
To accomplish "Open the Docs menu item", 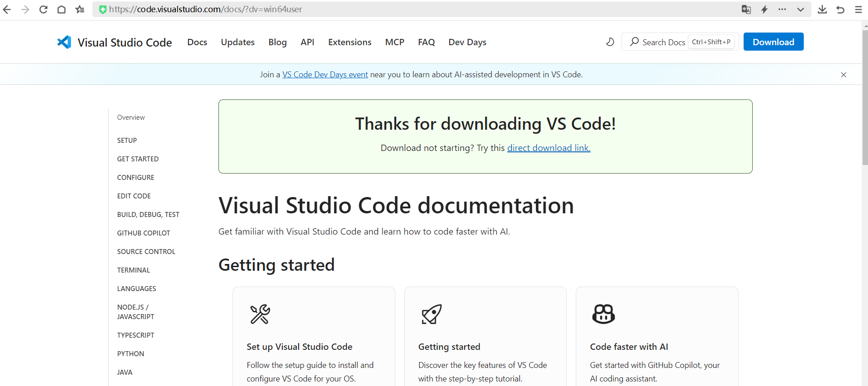I will (197, 42).
